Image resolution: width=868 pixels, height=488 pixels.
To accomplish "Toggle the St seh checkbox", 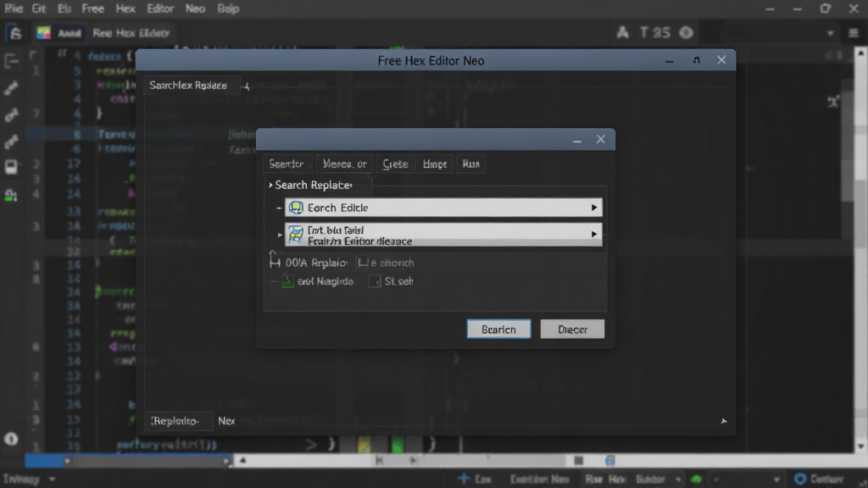I will point(374,281).
